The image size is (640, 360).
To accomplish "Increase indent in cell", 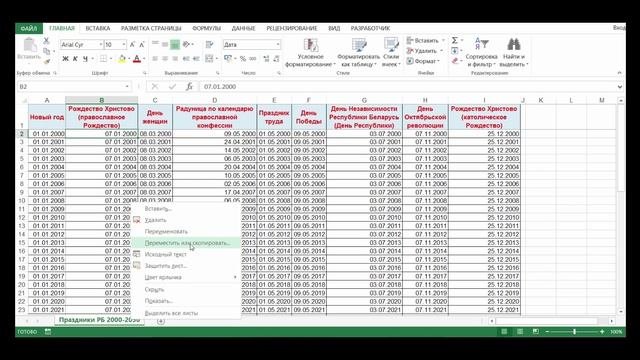I will (196, 59).
